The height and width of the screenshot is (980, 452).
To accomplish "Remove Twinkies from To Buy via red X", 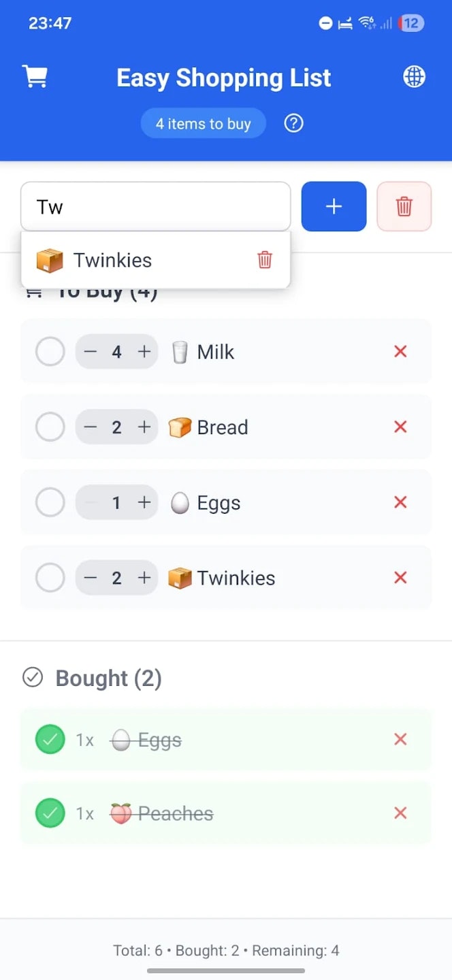I will tap(400, 577).
